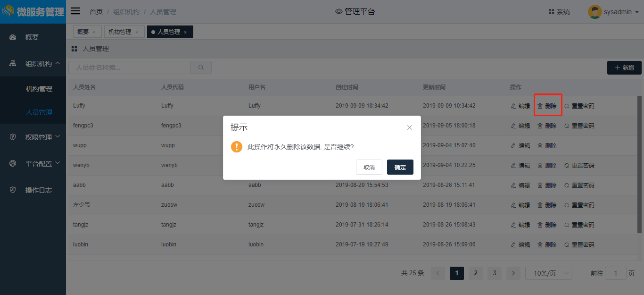
Task: Close the 机构管理 tab
Action: click(x=137, y=32)
